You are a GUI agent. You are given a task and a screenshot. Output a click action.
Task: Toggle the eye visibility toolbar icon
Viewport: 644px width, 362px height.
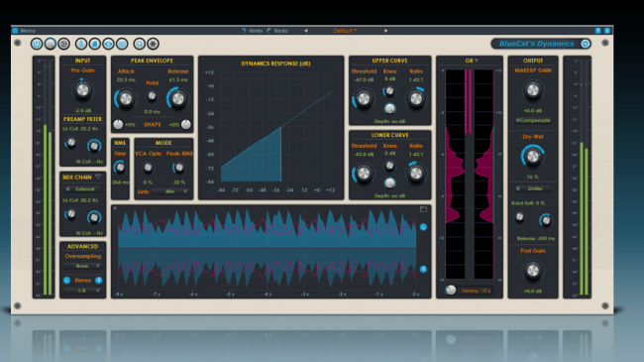(x=108, y=44)
